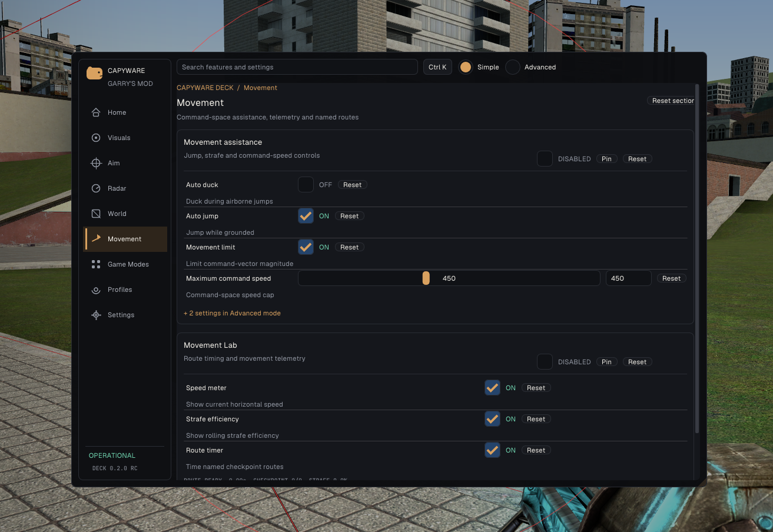
Task: Pin the Movement assistance group
Action: click(606, 159)
